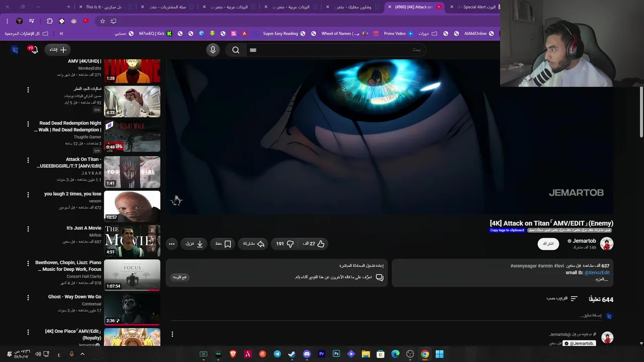Open options for Beethoven piano music video
The height and width of the screenshot is (362, 644).
click(x=28, y=263)
